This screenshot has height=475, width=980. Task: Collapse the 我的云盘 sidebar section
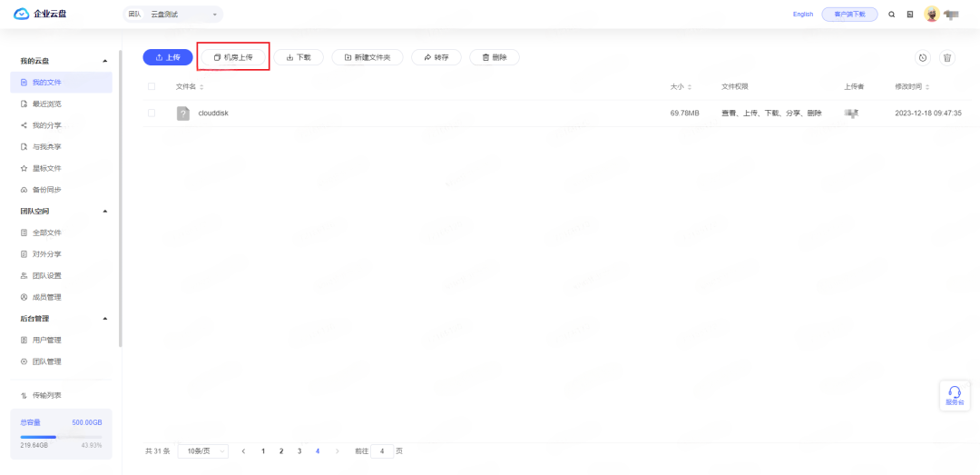pos(105,61)
